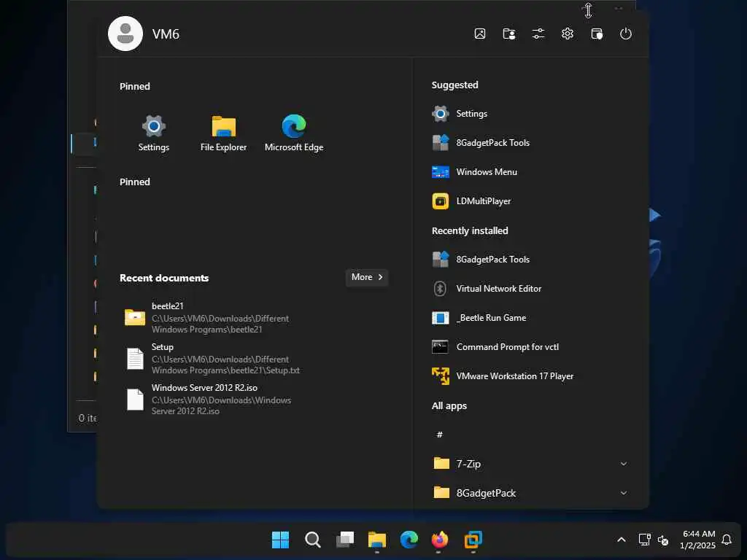Viewport: 747px width, 560px height.
Task: Click the More button for recent documents
Action: click(367, 277)
